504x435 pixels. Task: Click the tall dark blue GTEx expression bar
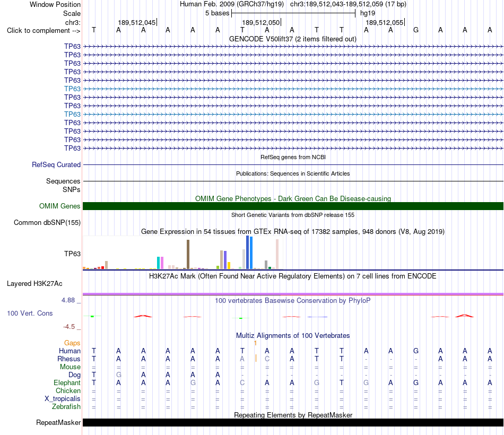coord(248,252)
